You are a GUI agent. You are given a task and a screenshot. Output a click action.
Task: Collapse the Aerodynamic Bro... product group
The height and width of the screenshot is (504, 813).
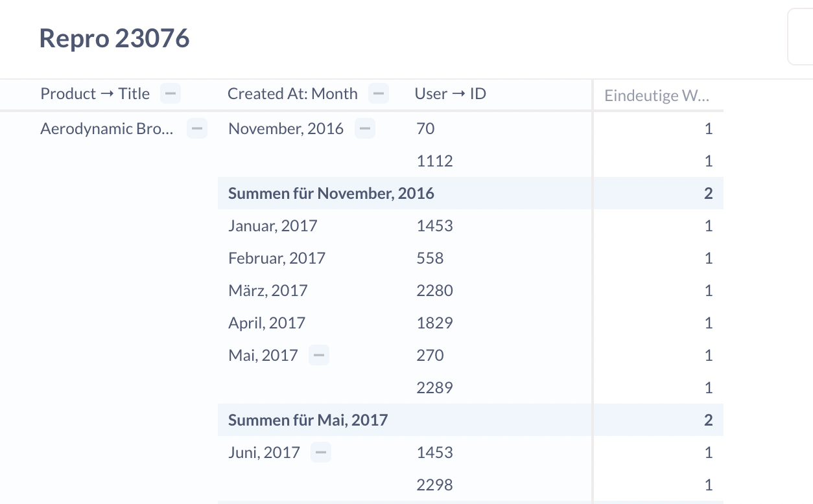pyautogui.click(x=196, y=128)
